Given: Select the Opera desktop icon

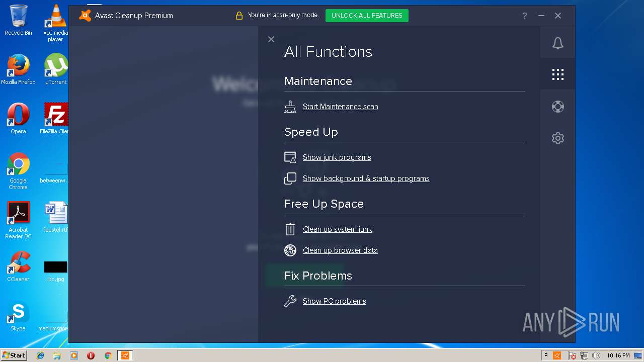Looking at the screenshot, I should tap(18, 119).
